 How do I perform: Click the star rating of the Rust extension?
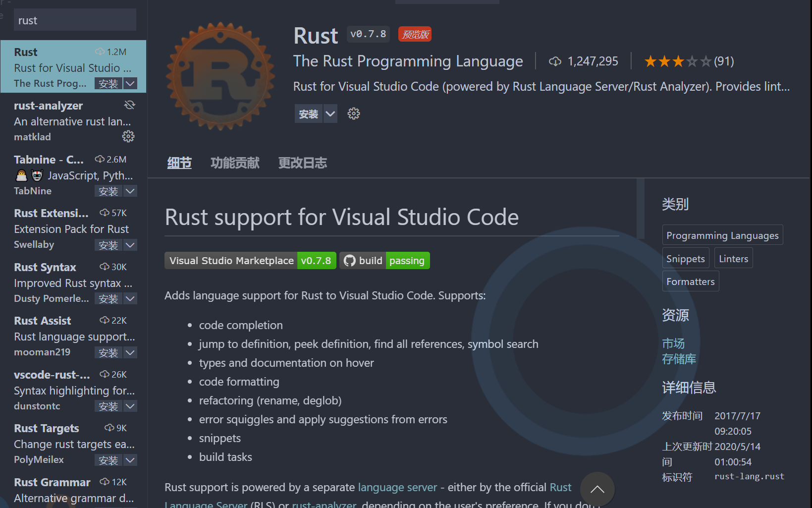click(677, 61)
